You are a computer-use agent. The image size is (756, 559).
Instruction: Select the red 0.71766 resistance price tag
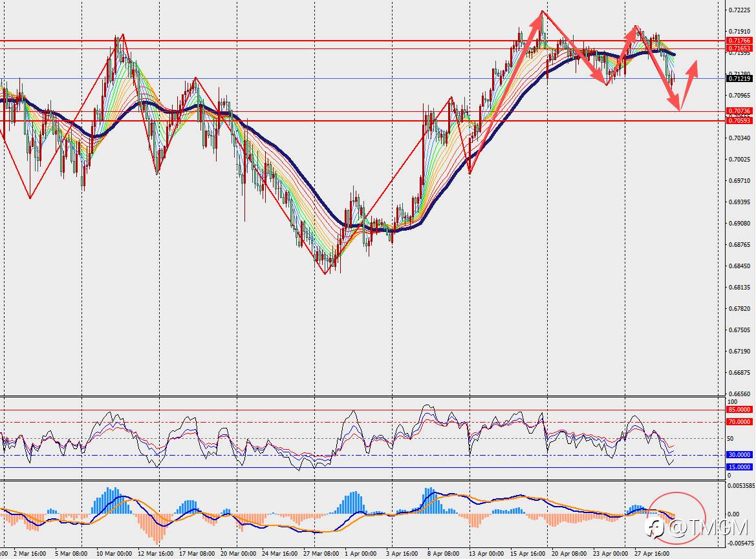[739, 41]
